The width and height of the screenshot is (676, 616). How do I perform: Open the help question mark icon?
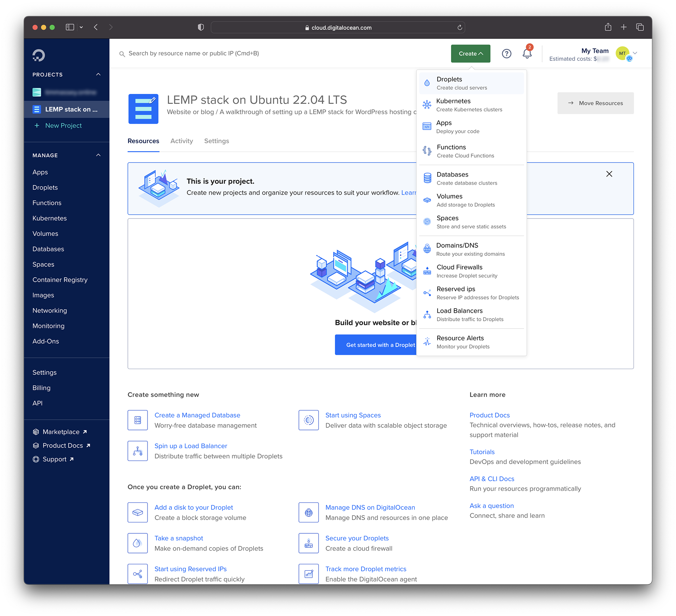tap(506, 53)
